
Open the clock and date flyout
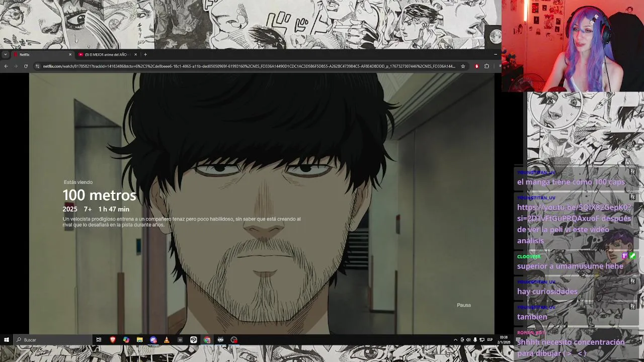[x=504, y=340]
